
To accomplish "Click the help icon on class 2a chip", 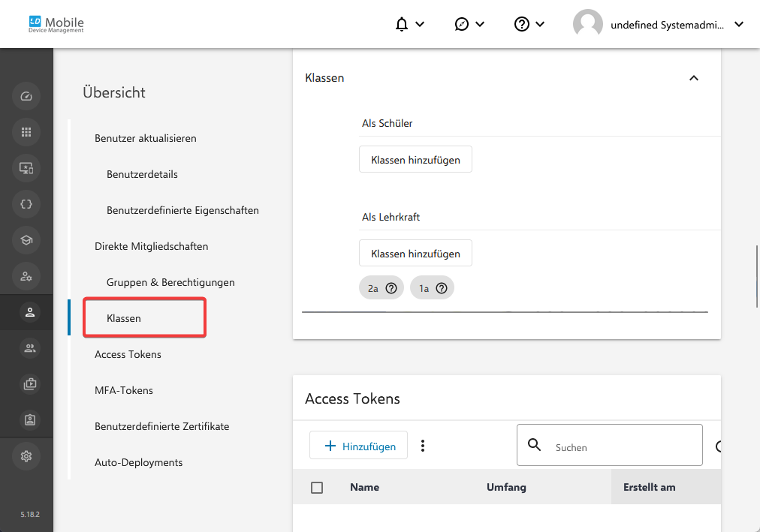I will [391, 288].
